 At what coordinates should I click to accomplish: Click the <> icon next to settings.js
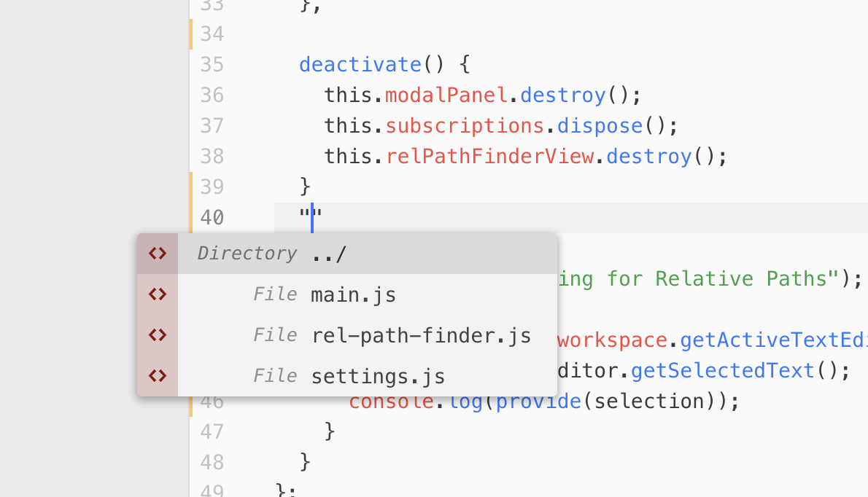point(157,375)
